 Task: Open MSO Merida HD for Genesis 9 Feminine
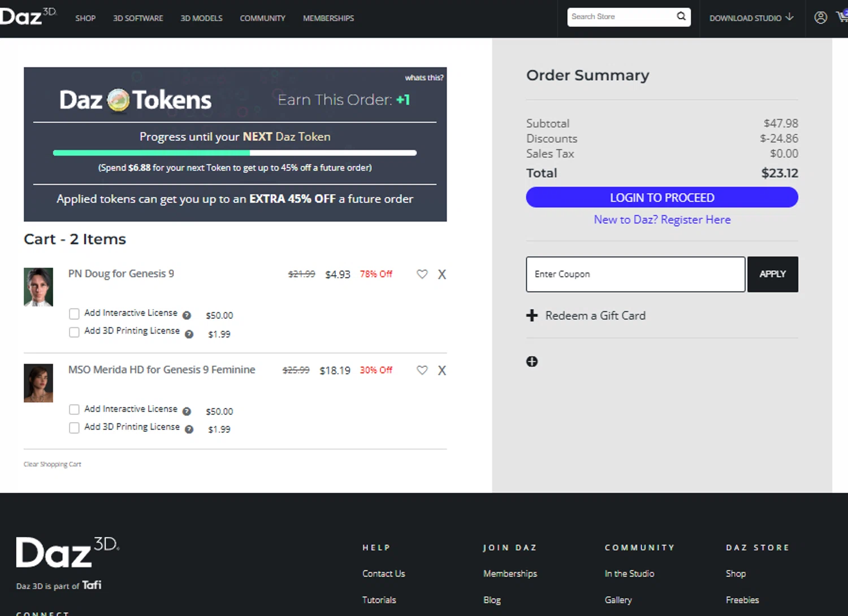coord(162,370)
